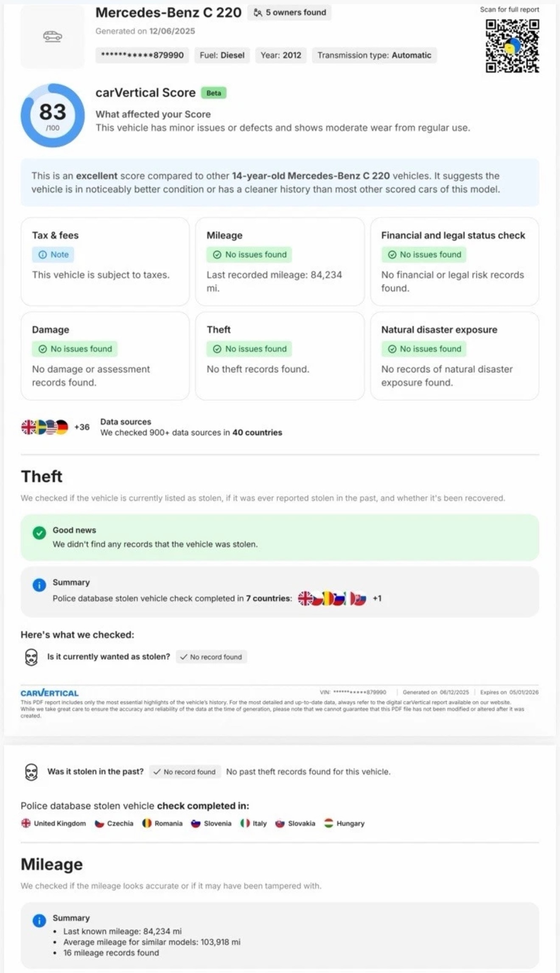
Task: Click the green Good news checkmark icon
Action: click(39, 533)
